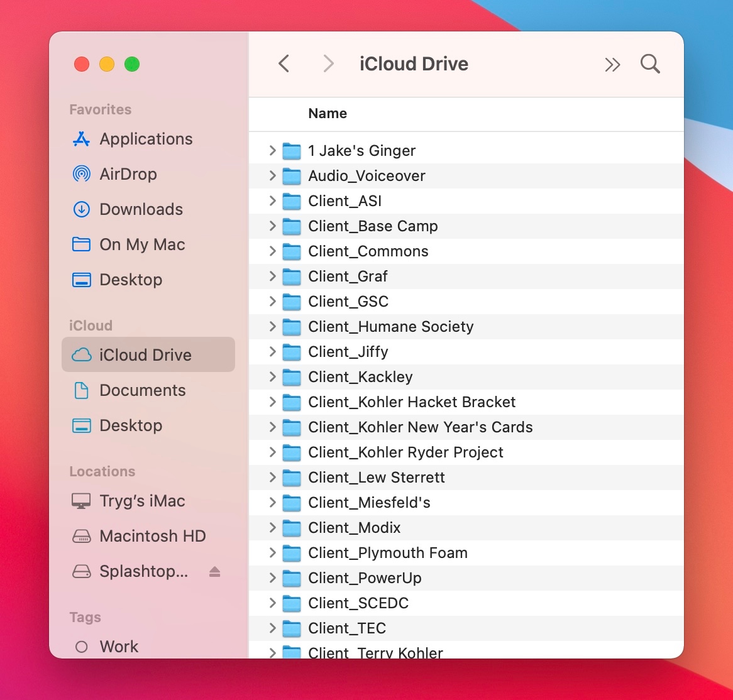
Task: Click the On My Mac folder icon
Action: pos(81,244)
